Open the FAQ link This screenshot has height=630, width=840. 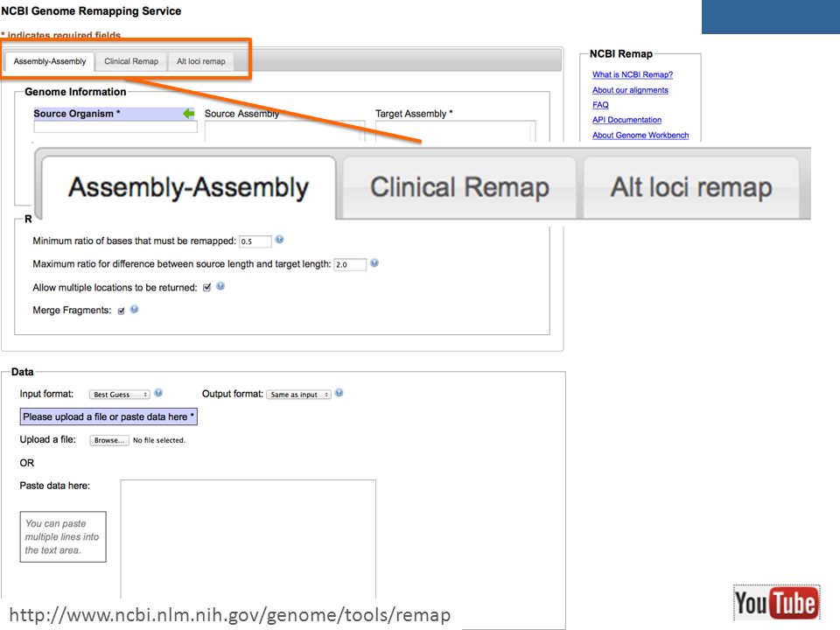click(600, 105)
